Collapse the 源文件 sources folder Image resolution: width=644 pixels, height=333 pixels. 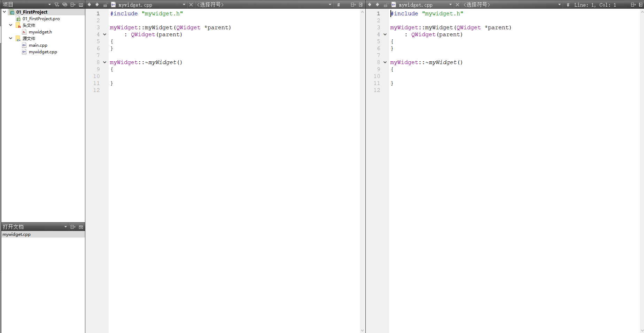tap(10, 38)
